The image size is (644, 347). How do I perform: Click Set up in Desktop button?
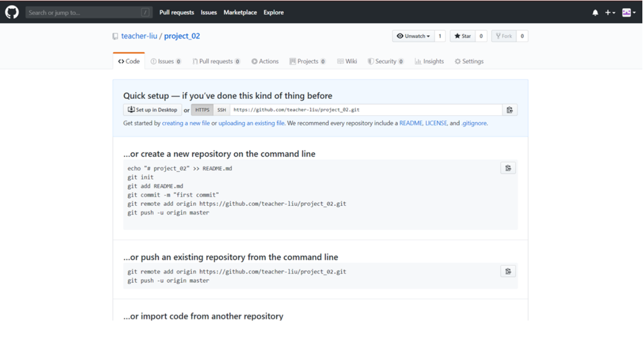(152, 110)
